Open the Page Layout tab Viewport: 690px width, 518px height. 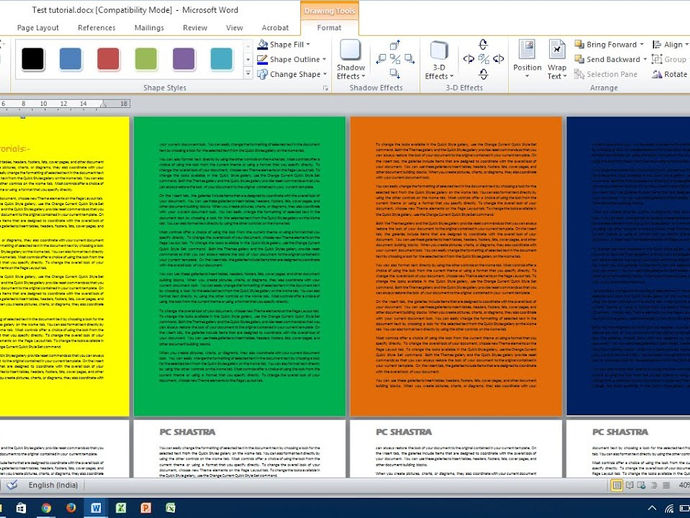tap(38, 28)
